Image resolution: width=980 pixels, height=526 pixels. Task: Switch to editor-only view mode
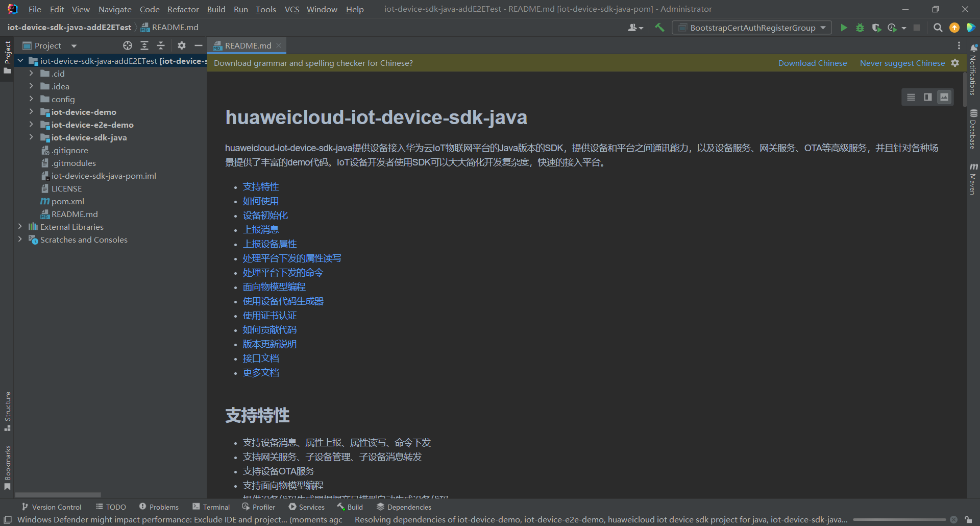coord(911,97)
